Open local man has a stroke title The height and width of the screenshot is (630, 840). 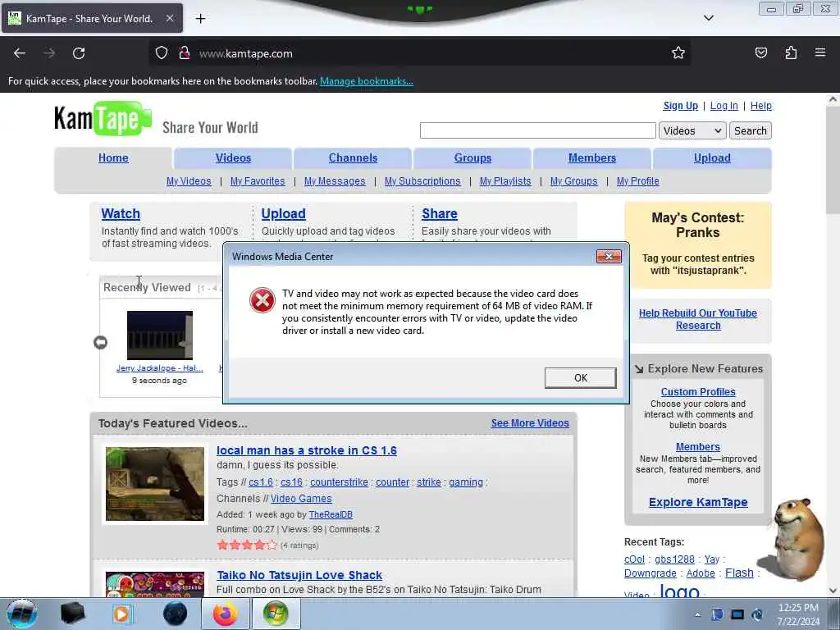[307, 450]
